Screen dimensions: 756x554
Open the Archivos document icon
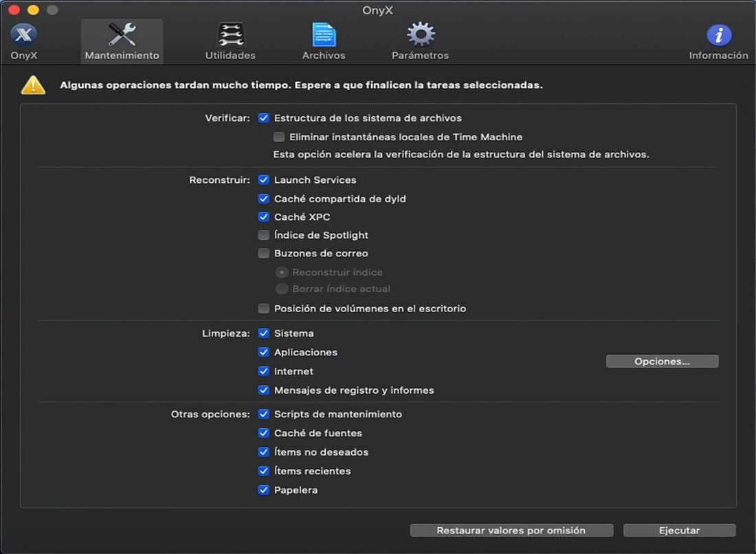[324, 35]
